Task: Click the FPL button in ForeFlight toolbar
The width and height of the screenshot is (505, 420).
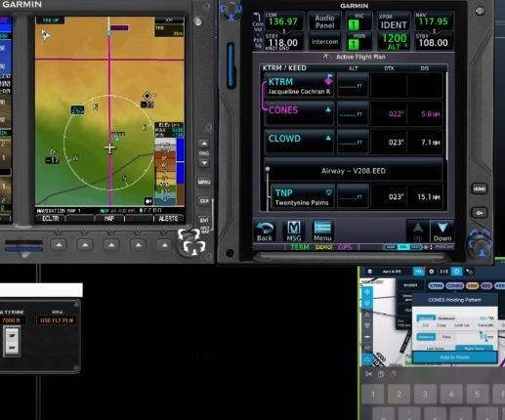Action: (418, 272)
